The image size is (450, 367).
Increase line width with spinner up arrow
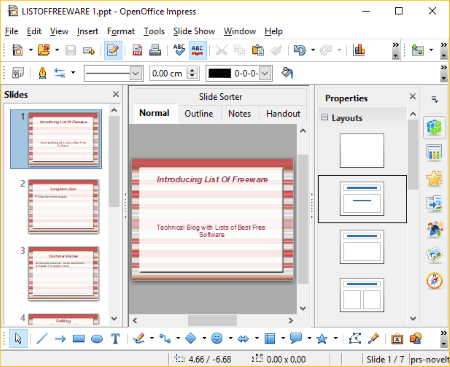pos(192,70)
